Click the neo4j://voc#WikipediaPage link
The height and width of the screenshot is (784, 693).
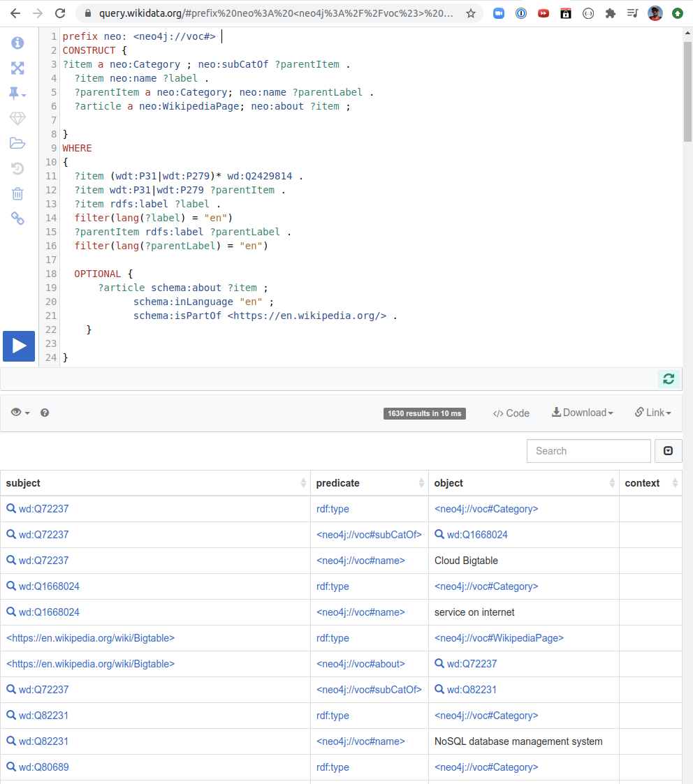[x=499, y=639]
